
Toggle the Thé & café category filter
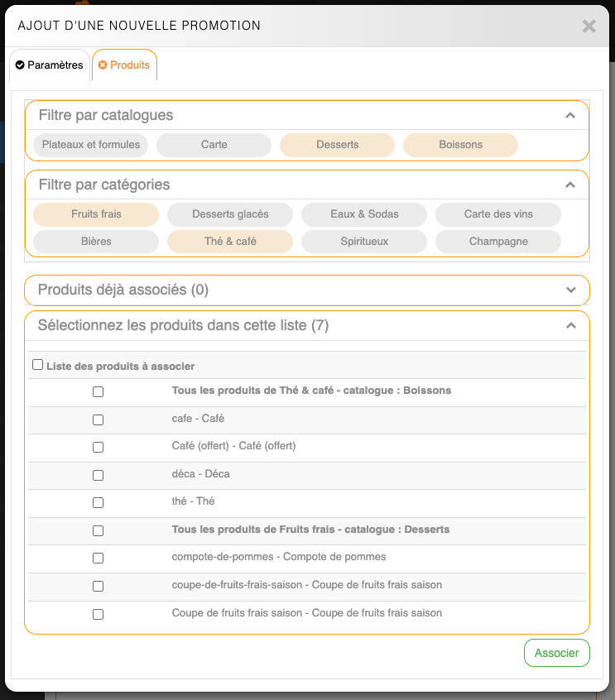point(230,242)
